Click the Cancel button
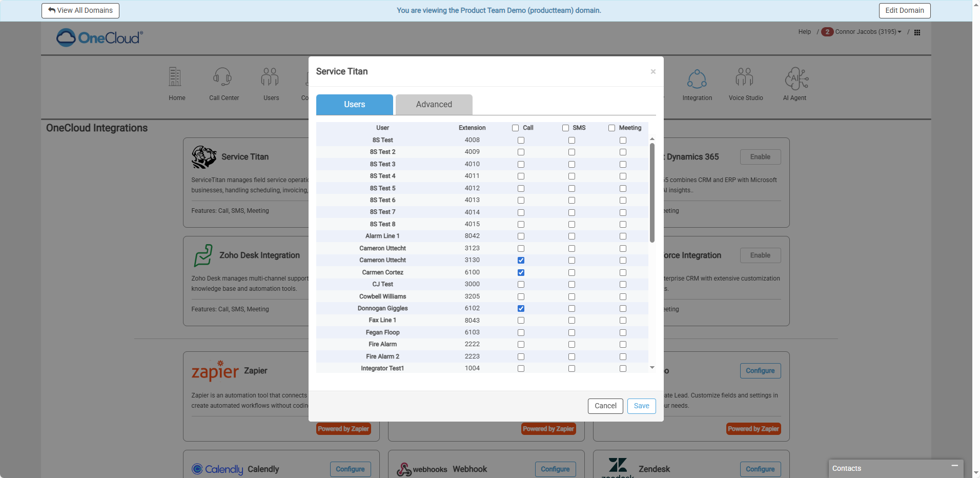The image size is (980, 478). pos(605,406)
